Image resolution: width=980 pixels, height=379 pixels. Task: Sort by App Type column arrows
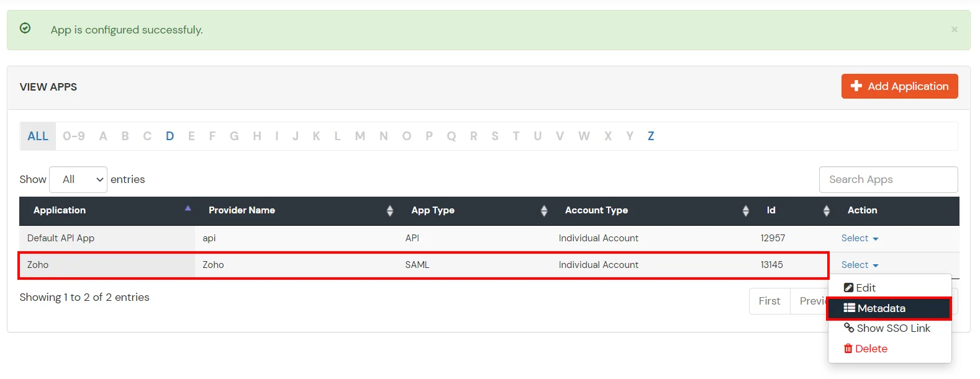544,211
